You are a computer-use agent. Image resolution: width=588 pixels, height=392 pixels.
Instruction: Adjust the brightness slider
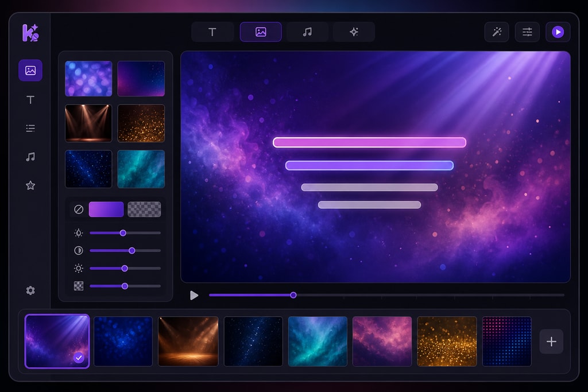pos(125,269)
